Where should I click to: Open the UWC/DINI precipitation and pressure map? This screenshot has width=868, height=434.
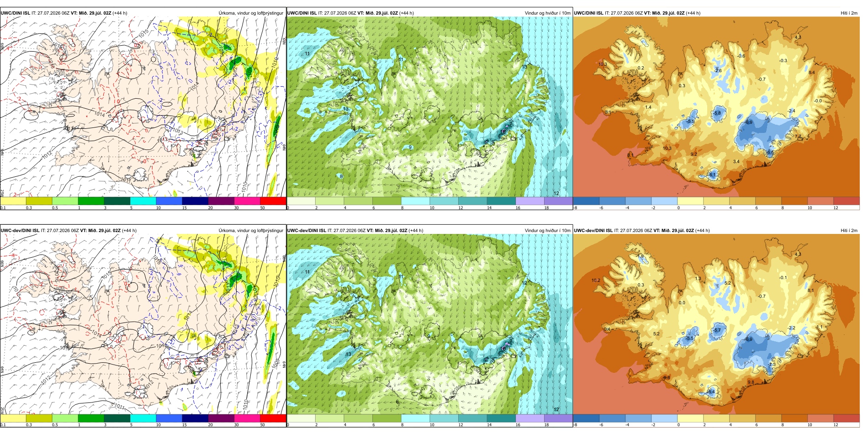[x=143, y=107]
